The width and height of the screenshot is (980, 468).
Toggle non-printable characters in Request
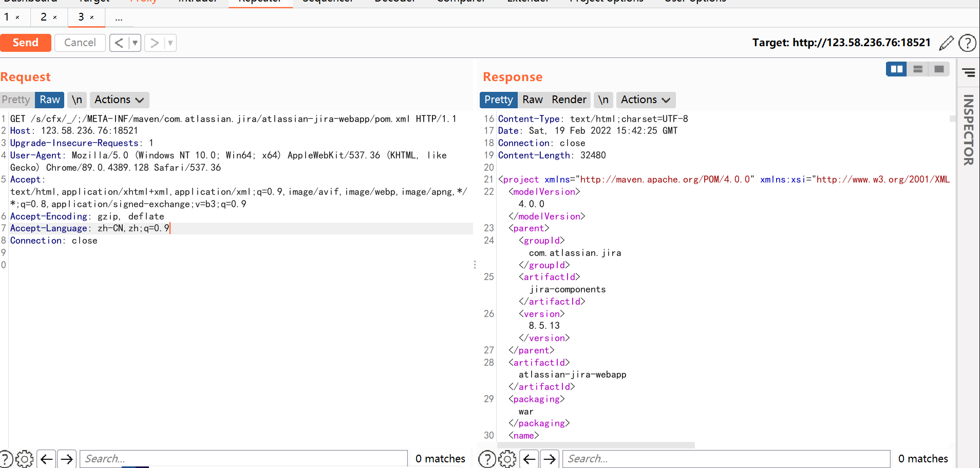[77, 100]
